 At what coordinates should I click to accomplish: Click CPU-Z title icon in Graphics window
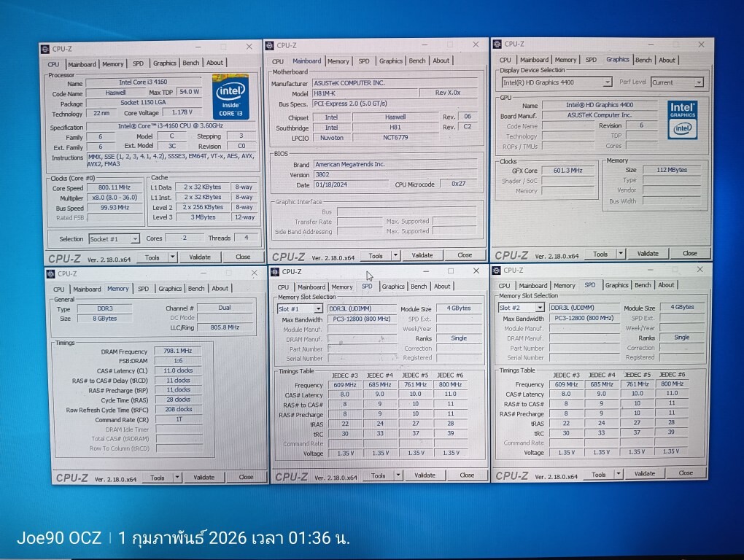point(497,44)
